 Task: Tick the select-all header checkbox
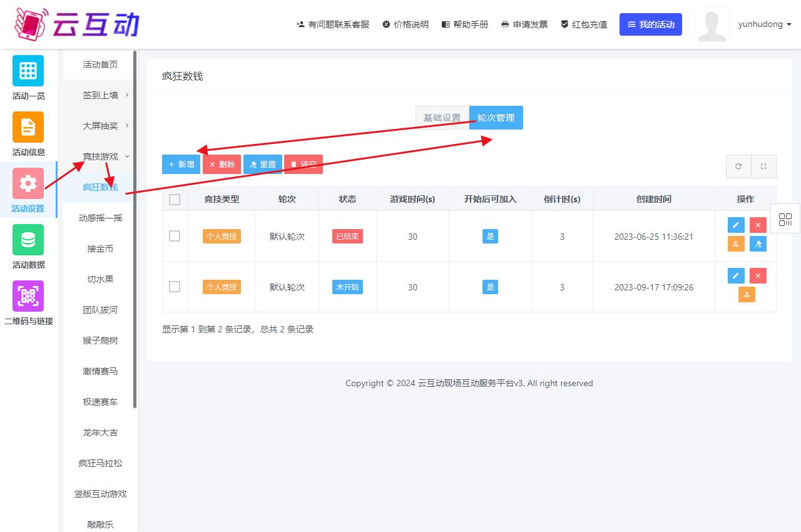click(175, 200)
